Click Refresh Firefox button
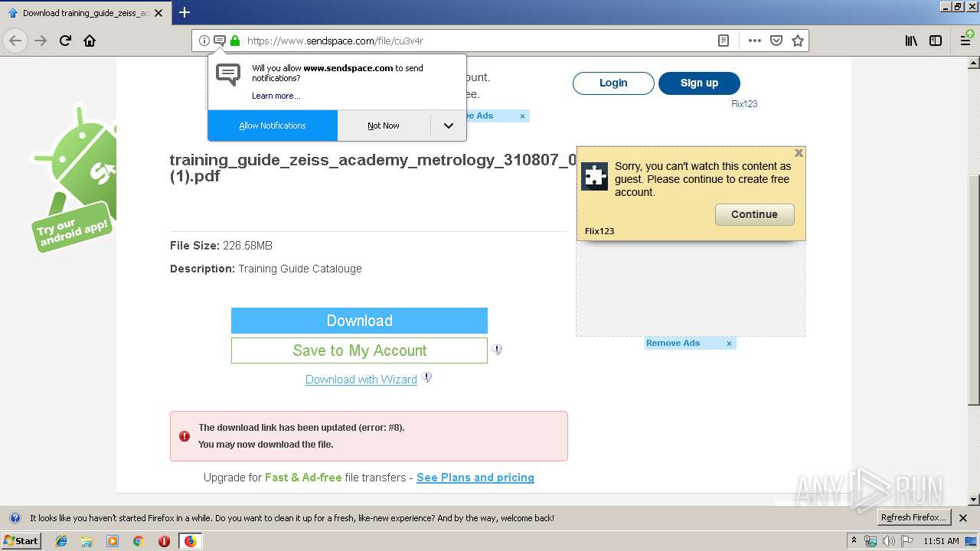 pos(914,518)
